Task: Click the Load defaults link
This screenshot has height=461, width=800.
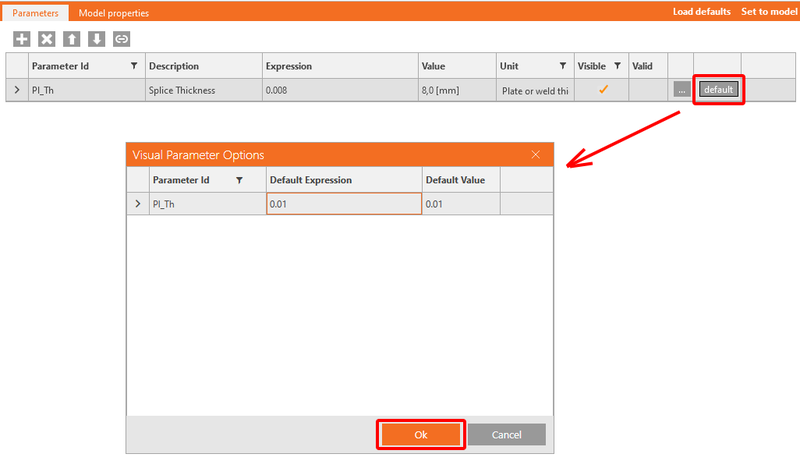Action: (702, 12)
